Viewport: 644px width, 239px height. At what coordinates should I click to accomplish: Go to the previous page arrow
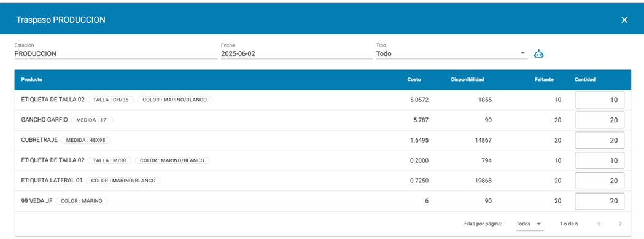tap(599, 224)
